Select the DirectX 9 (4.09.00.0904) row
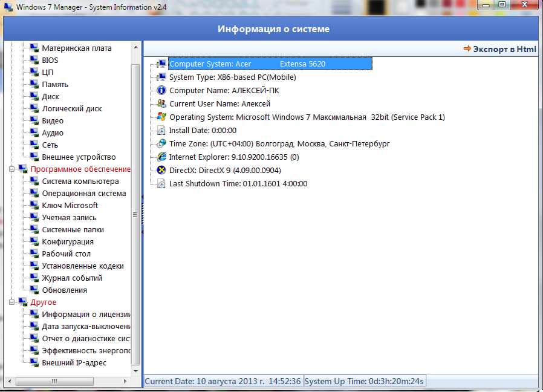Viewport: 543px width, 392px height. click(225, 170)
